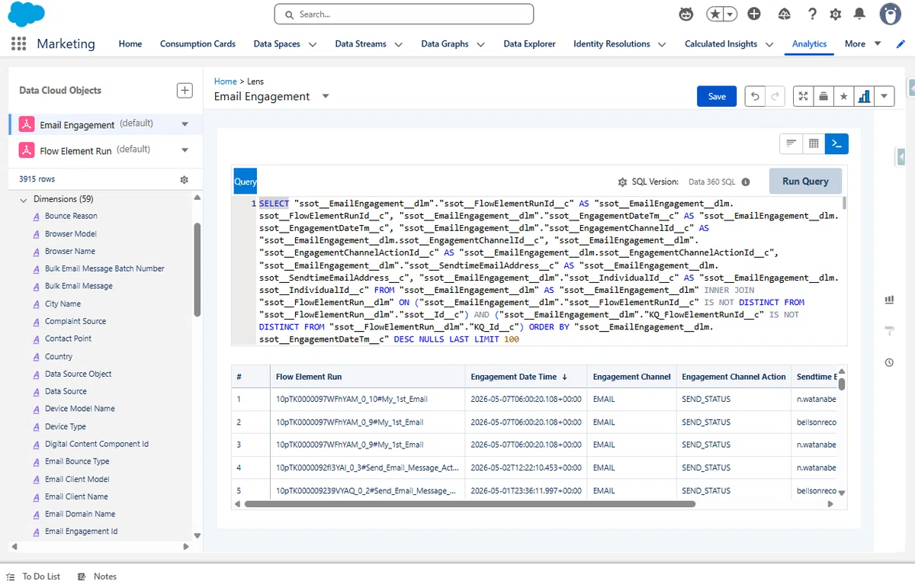Open the chart properties icon on right rail
This screenshot has height=588, width=915.
tap(889, 300)
